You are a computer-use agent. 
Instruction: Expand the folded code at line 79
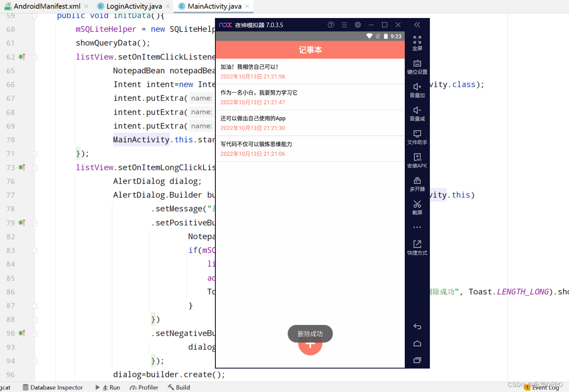pos(35,223)
